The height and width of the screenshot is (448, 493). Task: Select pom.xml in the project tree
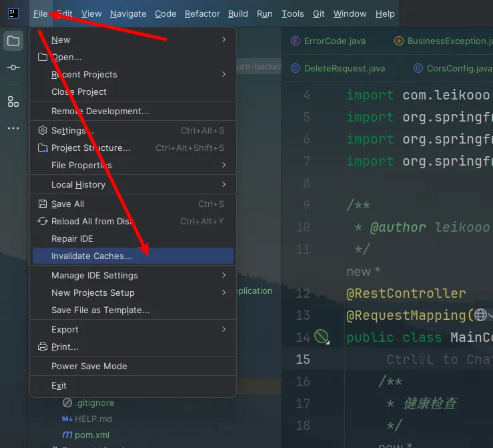click(91, 435)
